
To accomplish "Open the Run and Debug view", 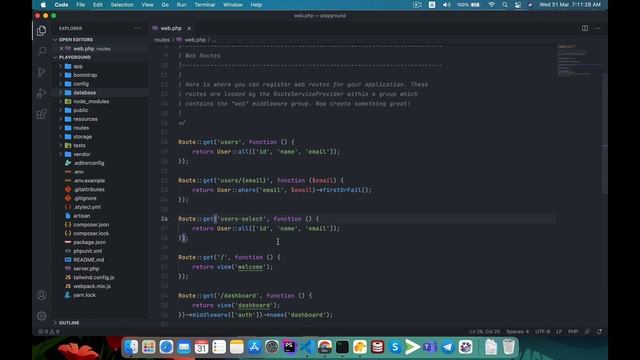I will pyautogui.click(x=42, y=93).
